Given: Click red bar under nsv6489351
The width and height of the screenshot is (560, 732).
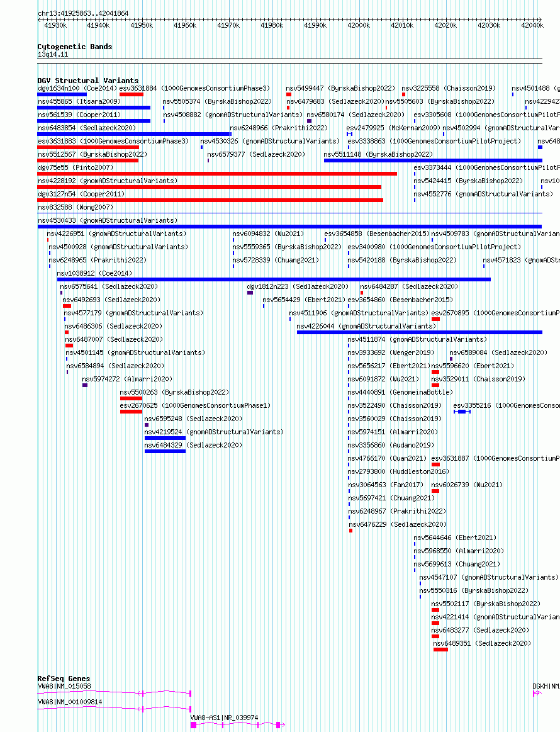Looking at the screenshot, I should click(440, 650).
